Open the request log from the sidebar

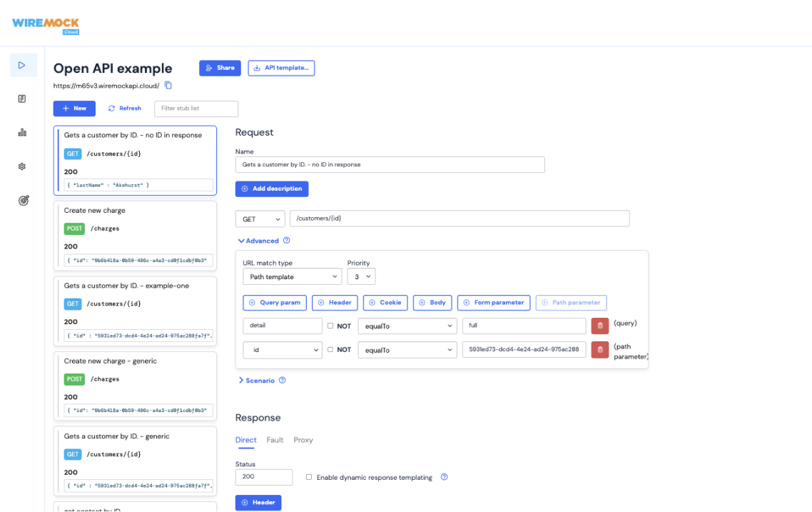click(23, 99)
